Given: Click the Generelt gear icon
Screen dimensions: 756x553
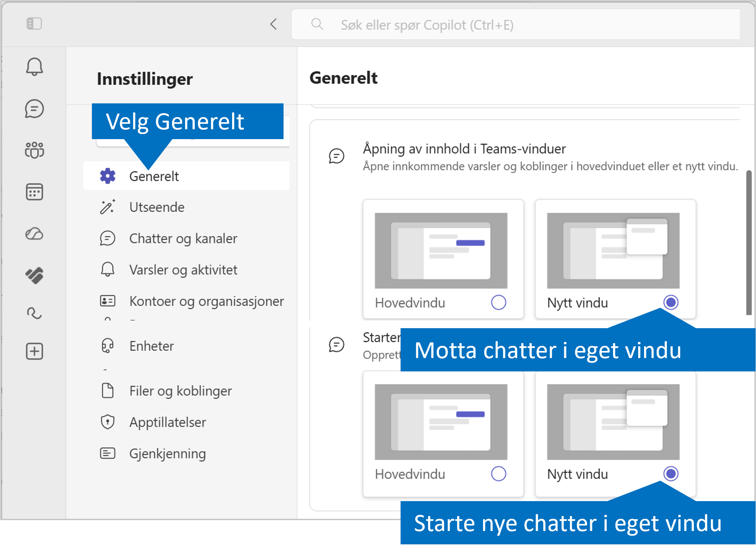Looking at the screenshot, I should (108, 176).
